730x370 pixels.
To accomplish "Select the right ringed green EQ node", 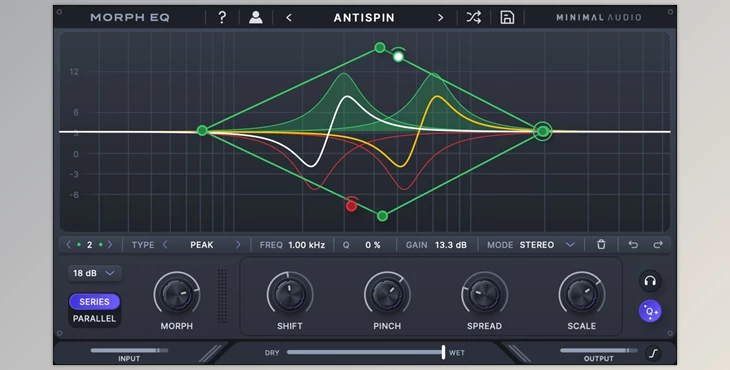I will click(543, 131).
